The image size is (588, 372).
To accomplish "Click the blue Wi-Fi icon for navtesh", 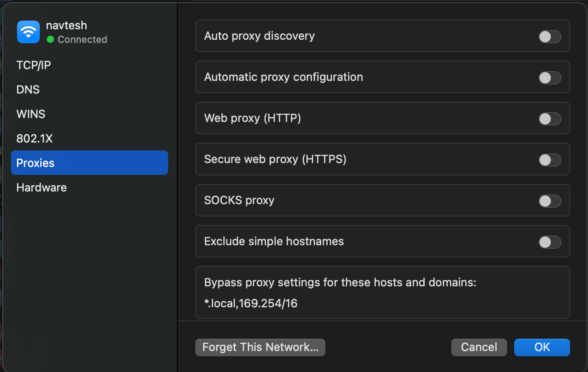I will point(28,31).
